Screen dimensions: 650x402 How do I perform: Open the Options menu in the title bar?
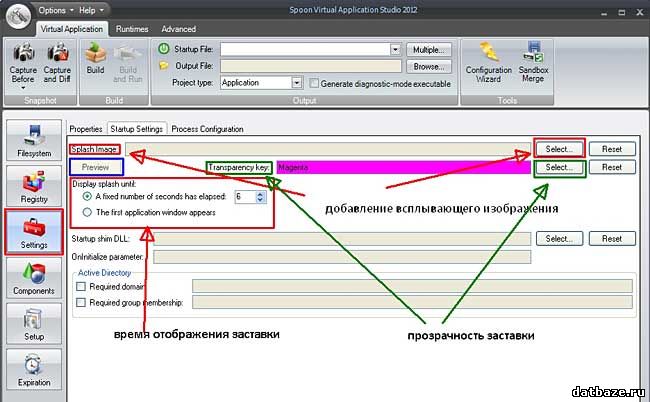(x=56, y=9)
